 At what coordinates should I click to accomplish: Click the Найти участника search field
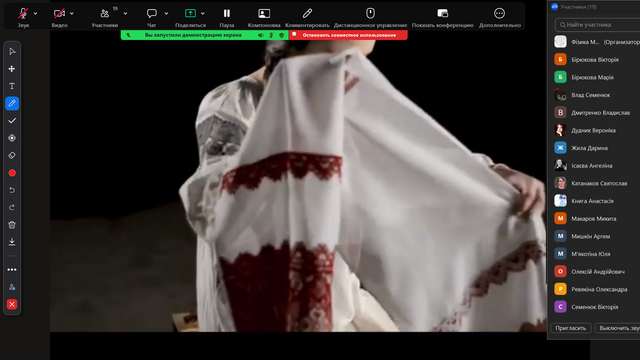[x=598, y=25]
